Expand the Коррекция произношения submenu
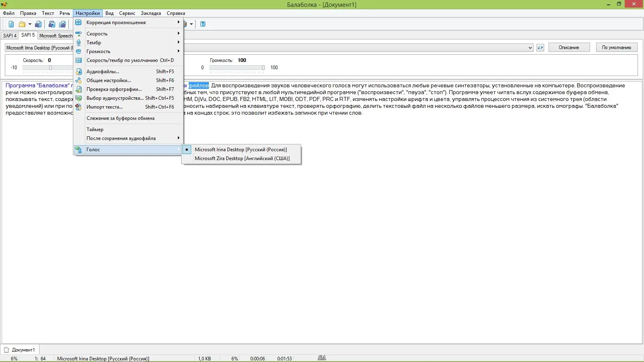Image resolution: width=644 pixels, height=362 pixels. coord(178,23)
